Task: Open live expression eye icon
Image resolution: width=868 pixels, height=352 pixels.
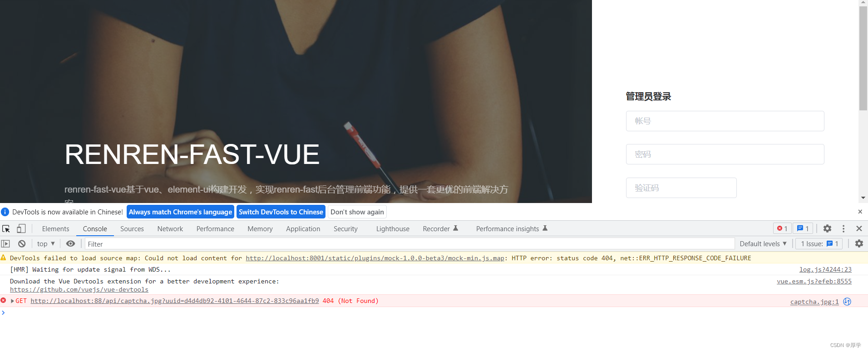Action: (x=70, y=244)
